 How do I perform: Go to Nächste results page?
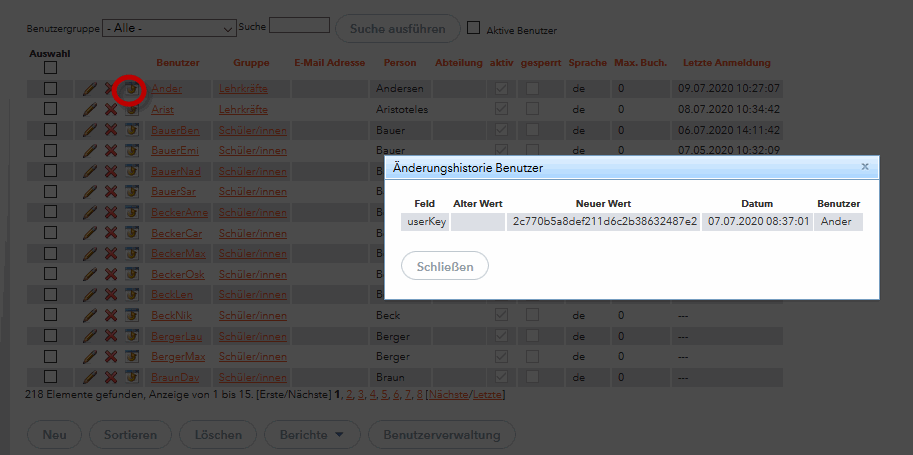coord(448,395)
